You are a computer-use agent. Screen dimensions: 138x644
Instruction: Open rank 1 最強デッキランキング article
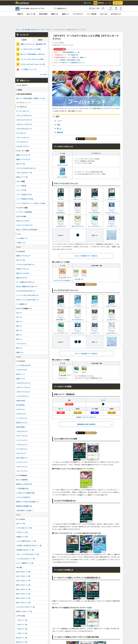32,44
